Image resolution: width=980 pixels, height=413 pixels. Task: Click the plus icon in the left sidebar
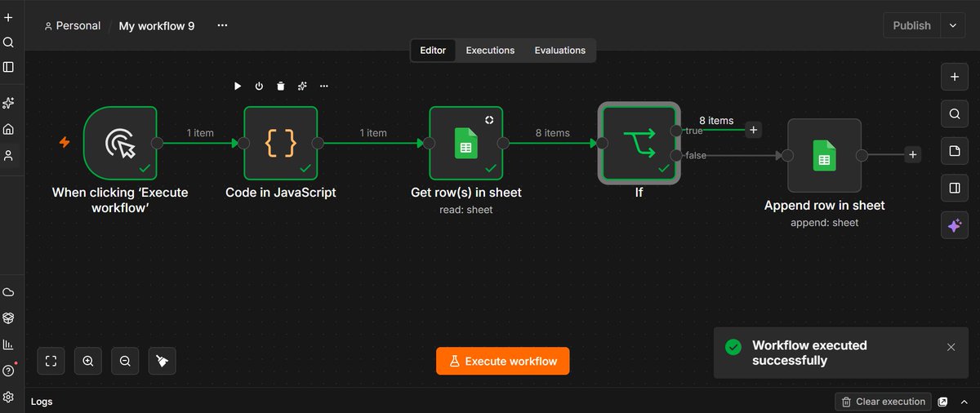pyautogui.click(x=8, y=17)
